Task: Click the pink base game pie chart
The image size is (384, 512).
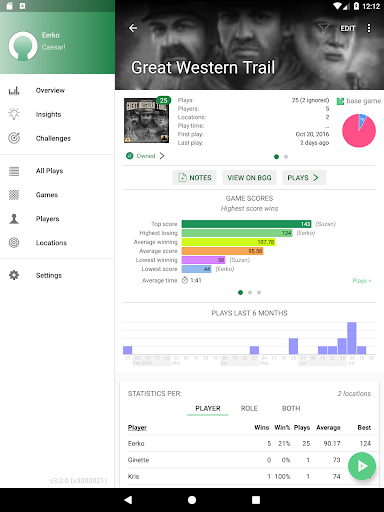Action: pos(359,131)
